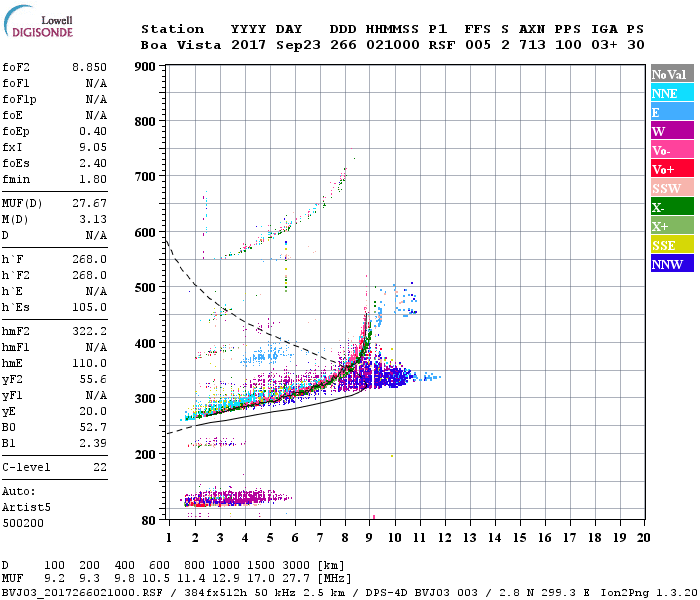This screenshot has height=600, width=700.
Task: Click the foF2 value 8.850
Action: (89, 67)
